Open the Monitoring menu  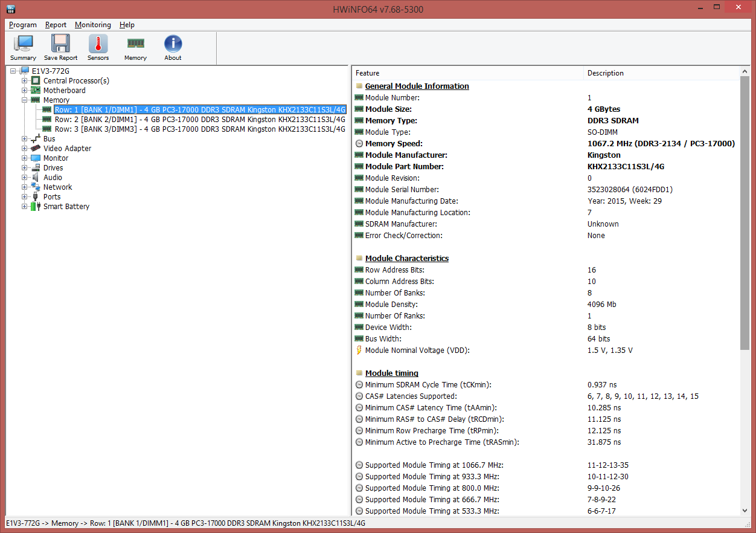point(93,25)
